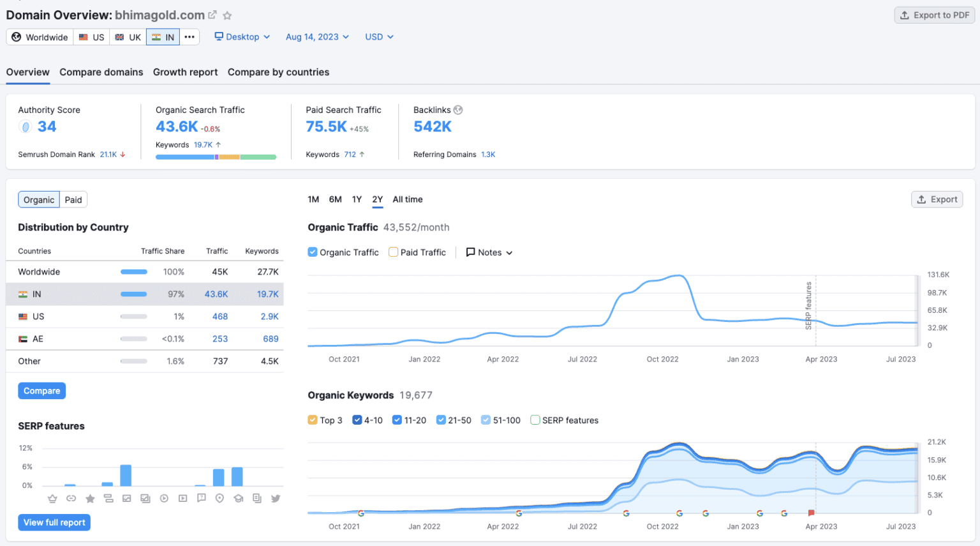The image size is (980, 546).
Task: Open the Overview tab
Action: click(27, 72)
